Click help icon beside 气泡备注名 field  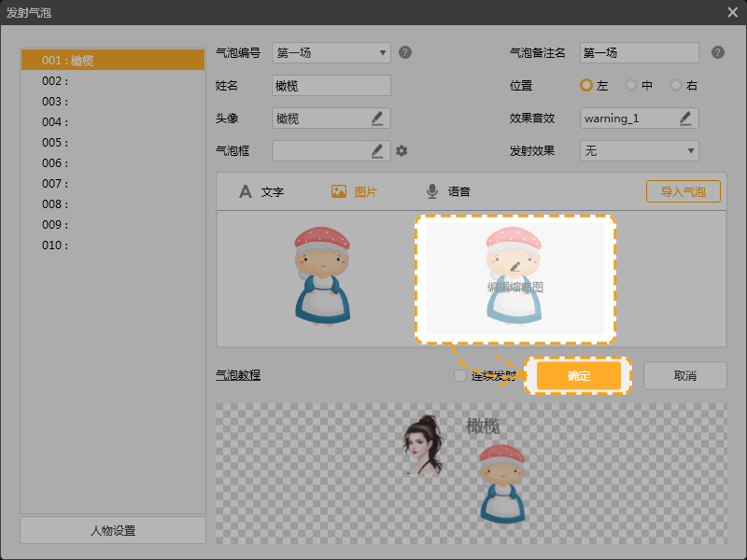click(x=717, y=52)
